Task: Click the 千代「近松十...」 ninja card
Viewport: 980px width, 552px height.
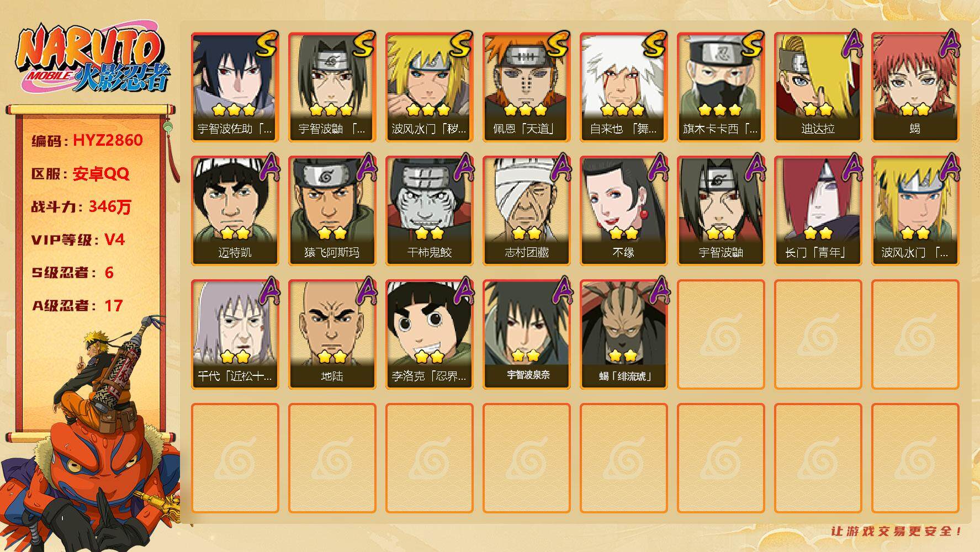Action: (235, 335)
